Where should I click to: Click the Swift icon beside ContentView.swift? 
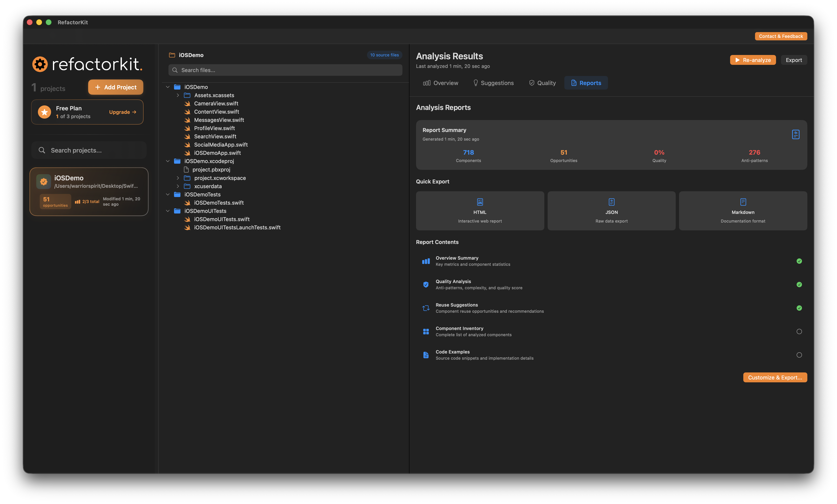tap(187, 112)
